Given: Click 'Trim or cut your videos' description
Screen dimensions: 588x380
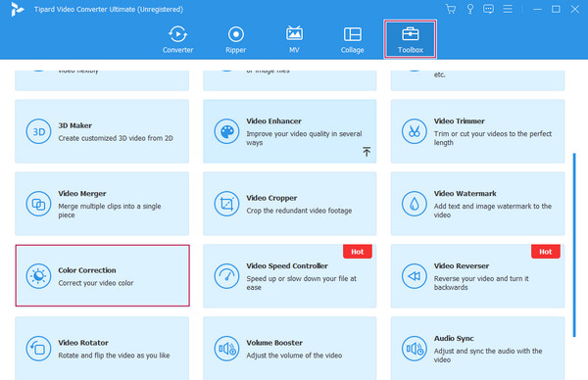Looking at the screenshot, I should tap(493, 138).
